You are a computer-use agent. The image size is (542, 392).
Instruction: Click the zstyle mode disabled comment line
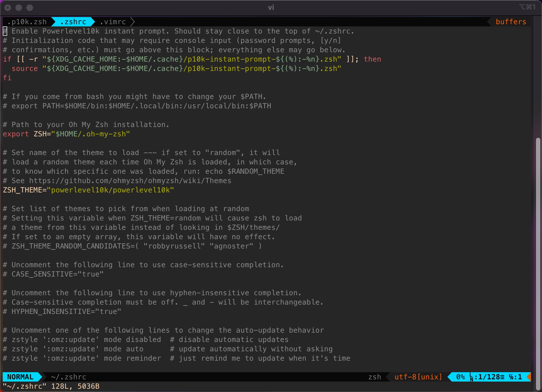click(146, 339)
